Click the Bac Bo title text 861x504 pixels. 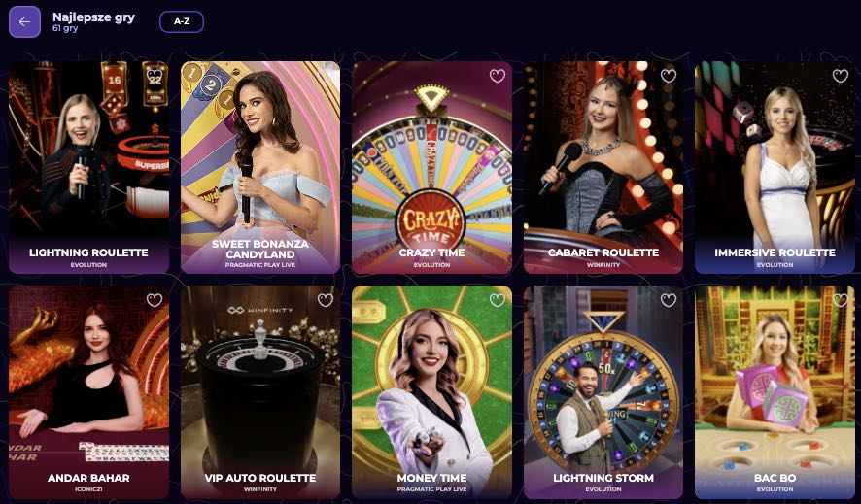tap(775, 478)
